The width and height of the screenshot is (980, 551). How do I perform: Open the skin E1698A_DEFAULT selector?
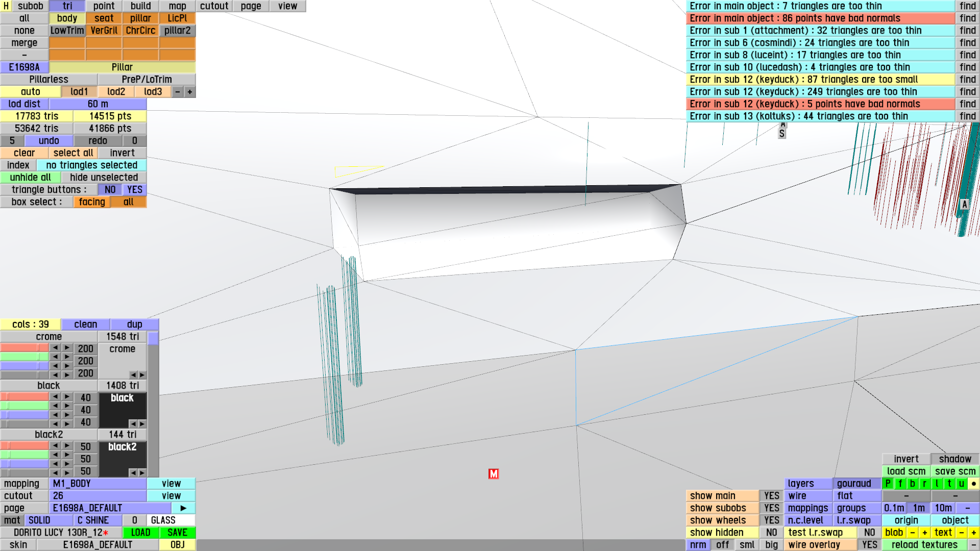(97, 545)
